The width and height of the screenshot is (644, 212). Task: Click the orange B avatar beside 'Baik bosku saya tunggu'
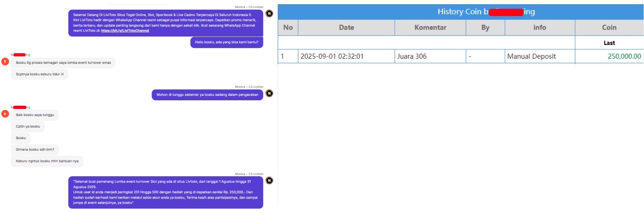(x=5, y=114)
